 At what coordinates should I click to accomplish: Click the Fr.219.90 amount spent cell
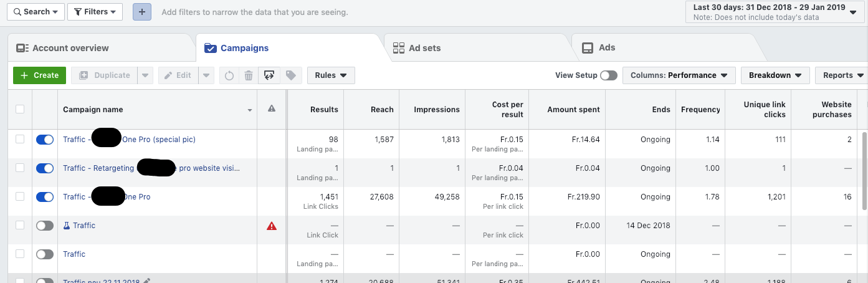click(583, 197)
